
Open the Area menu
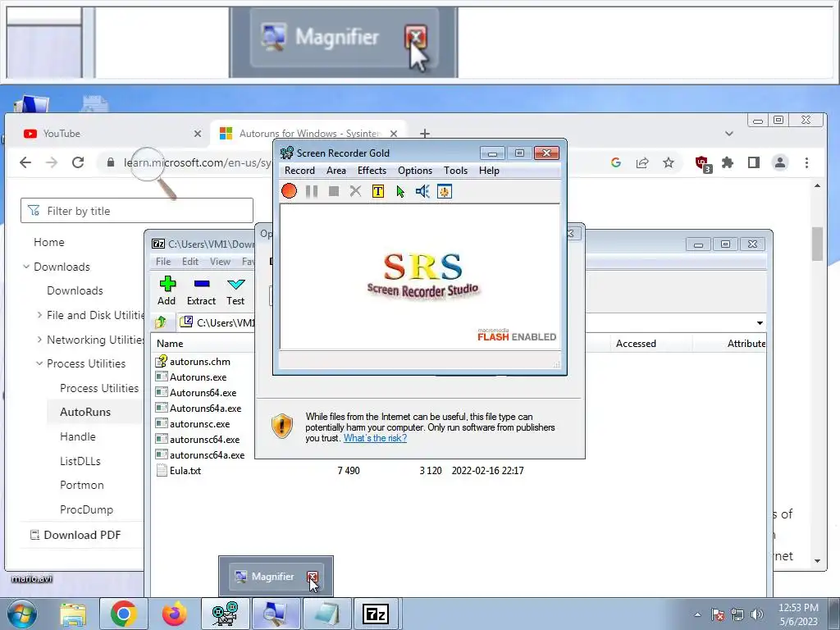[336, 171]
